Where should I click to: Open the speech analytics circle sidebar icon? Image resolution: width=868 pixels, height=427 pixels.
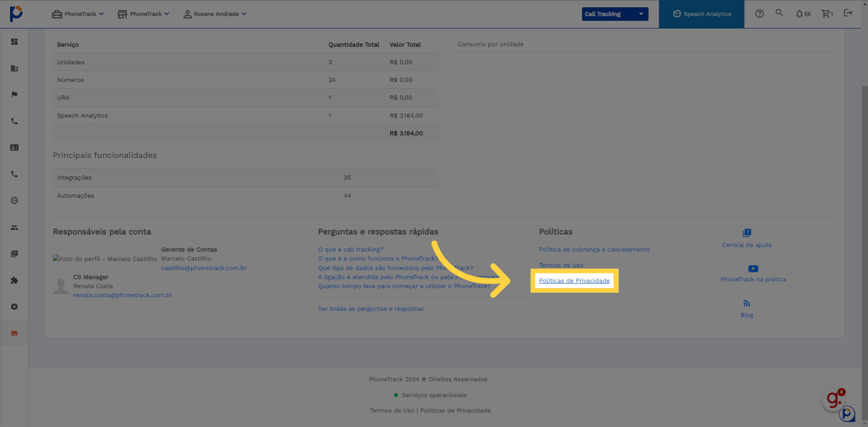pyautogui.click(x=14, y=200)
